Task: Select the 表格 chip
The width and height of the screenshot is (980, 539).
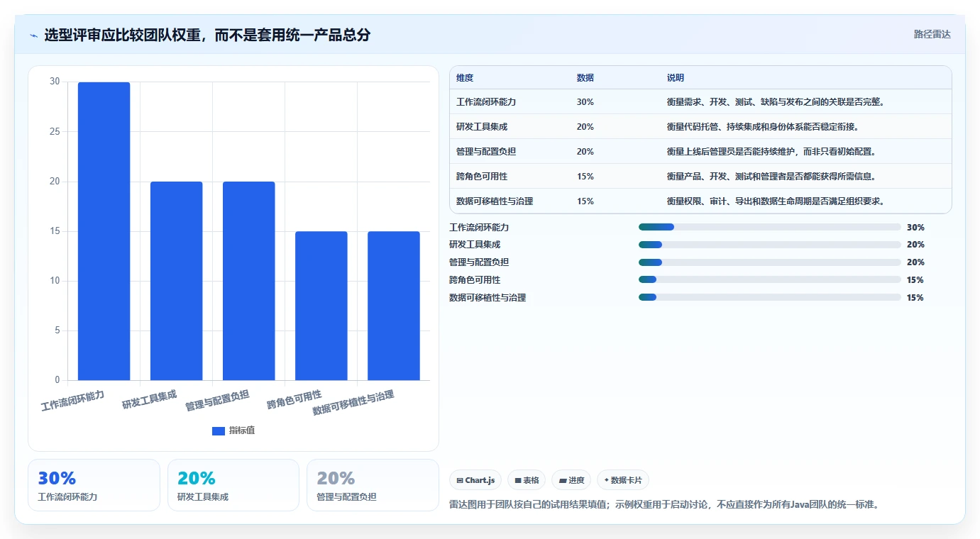Action: coord(527,480)
